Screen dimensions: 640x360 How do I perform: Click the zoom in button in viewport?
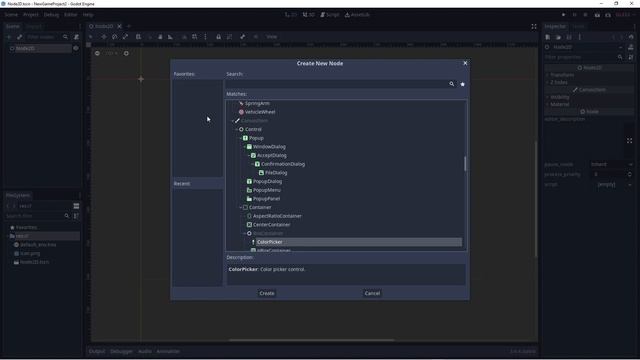(x=126, y=53)
